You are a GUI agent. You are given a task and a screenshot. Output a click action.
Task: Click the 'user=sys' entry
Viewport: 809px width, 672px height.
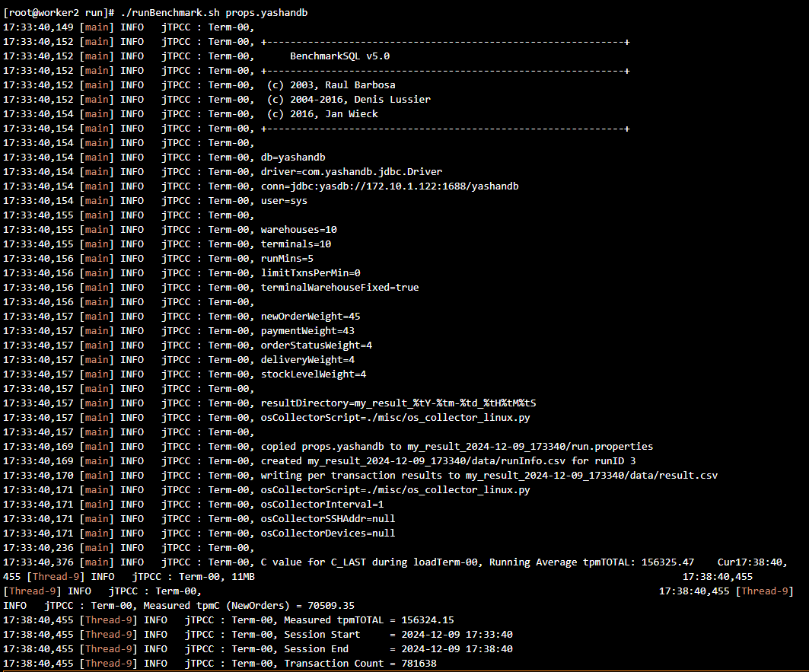click(284, 200)
